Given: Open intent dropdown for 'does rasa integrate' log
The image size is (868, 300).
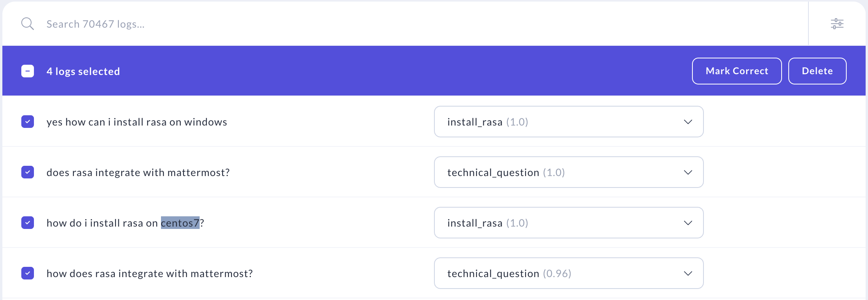Looking at the screenshot, I should [568, 172].
